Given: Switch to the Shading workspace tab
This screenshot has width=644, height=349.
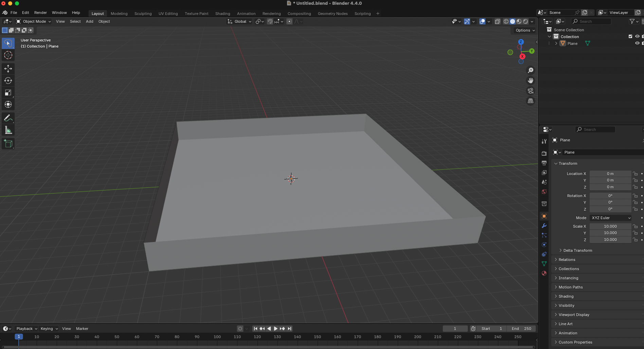Looking at the screenshot, I should (222, 14).
